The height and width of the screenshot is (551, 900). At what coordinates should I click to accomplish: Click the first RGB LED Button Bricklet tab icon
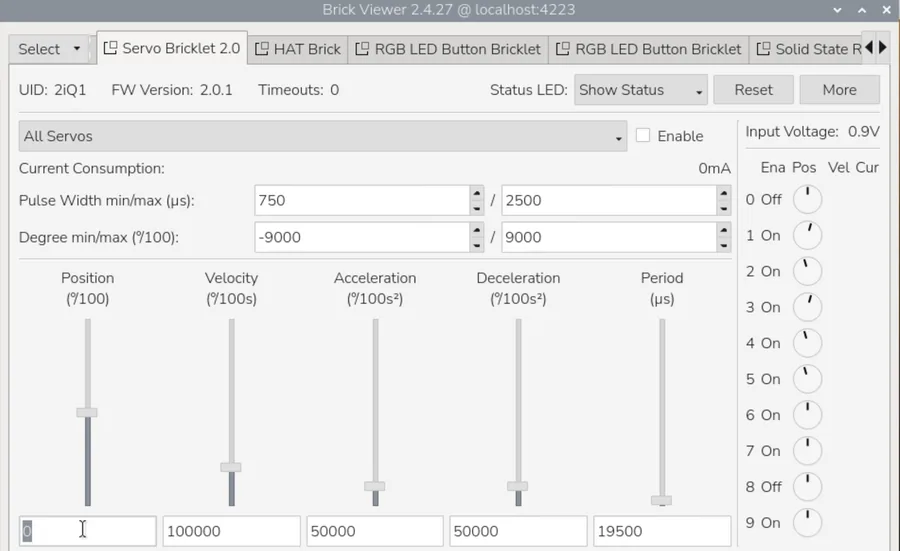click(362, 49)
